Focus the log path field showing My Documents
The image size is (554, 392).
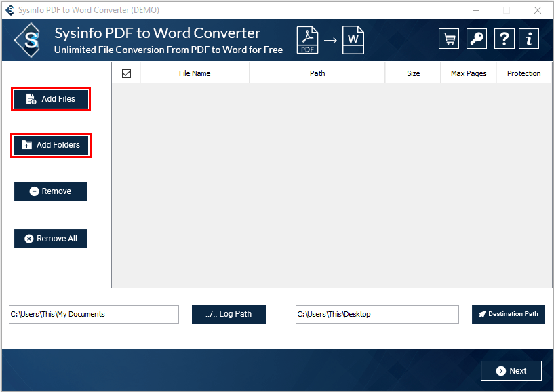pyautogui.click(x=94, y=314)
